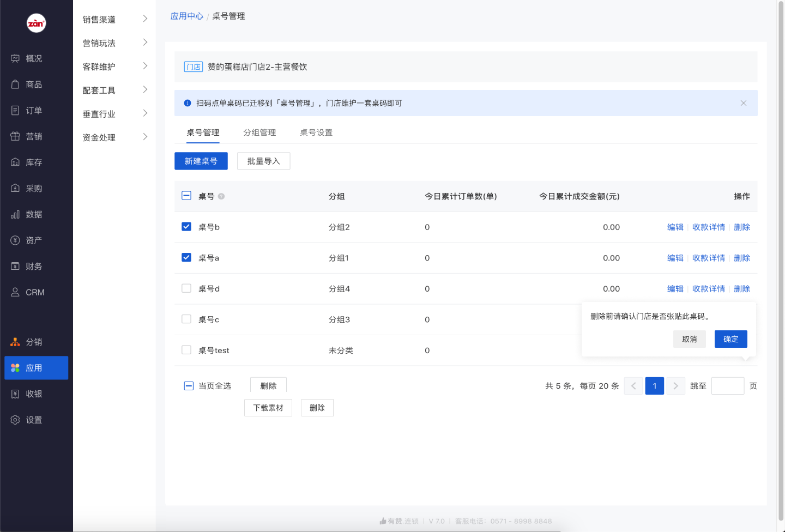Click the 门店 store tag badge

(x=194, y=67)
